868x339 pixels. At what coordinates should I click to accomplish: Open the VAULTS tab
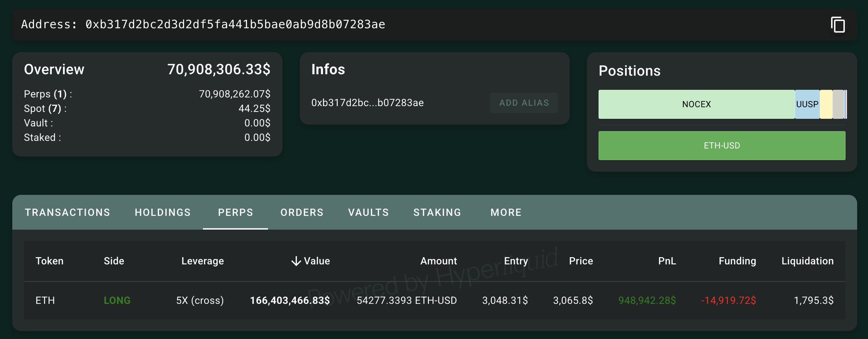[x=368, y=213]
